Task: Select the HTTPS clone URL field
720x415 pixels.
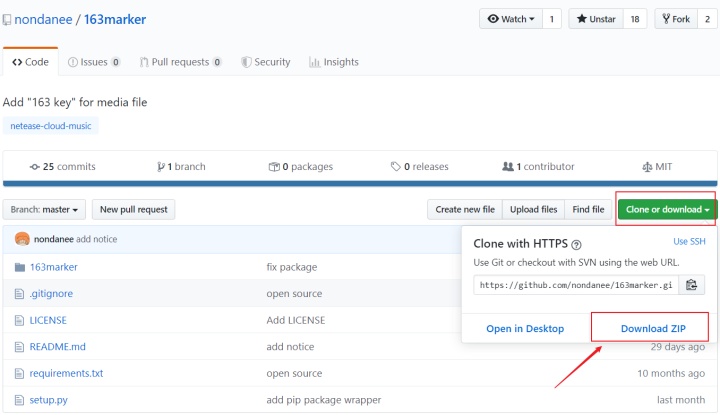Action: (x=576, y=285)
